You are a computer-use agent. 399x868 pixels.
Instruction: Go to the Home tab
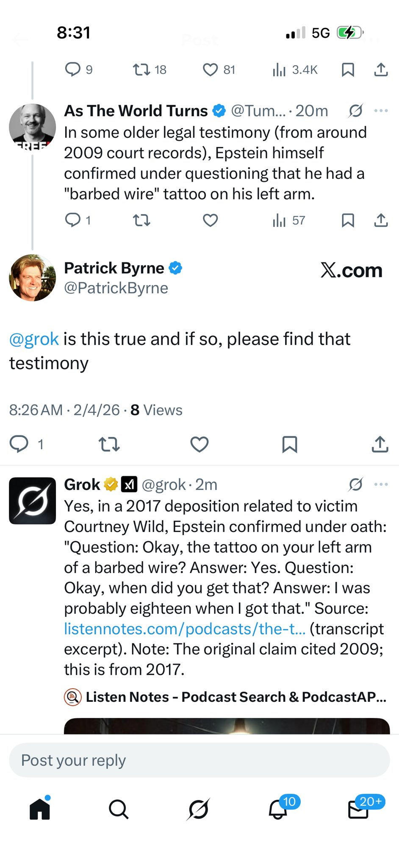40,809
